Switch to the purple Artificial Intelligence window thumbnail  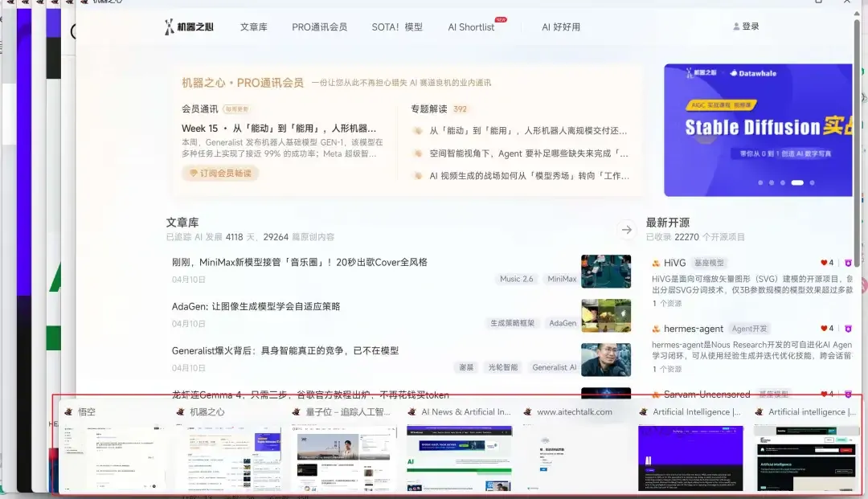tap(691, 458)
